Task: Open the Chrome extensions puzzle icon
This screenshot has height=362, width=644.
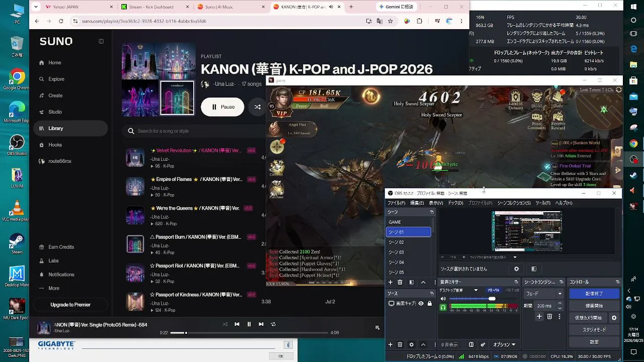Action: pyautogui.click(x=420, y=21)
